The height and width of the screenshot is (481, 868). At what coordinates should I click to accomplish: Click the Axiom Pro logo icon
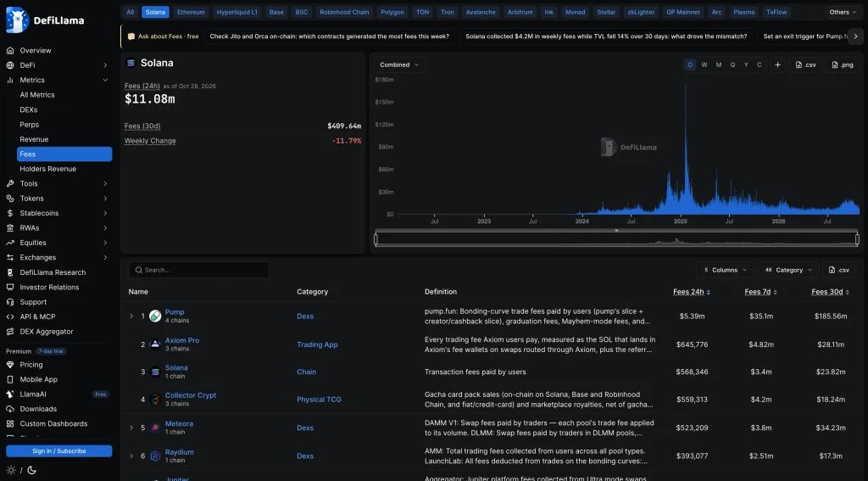pos(156,344)
